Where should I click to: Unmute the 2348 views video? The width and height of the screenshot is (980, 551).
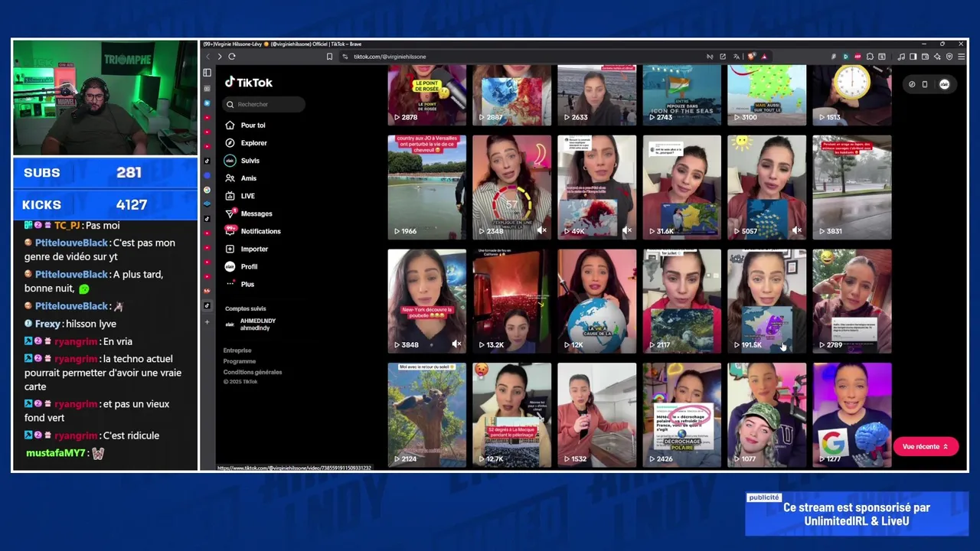click(541, 230)
